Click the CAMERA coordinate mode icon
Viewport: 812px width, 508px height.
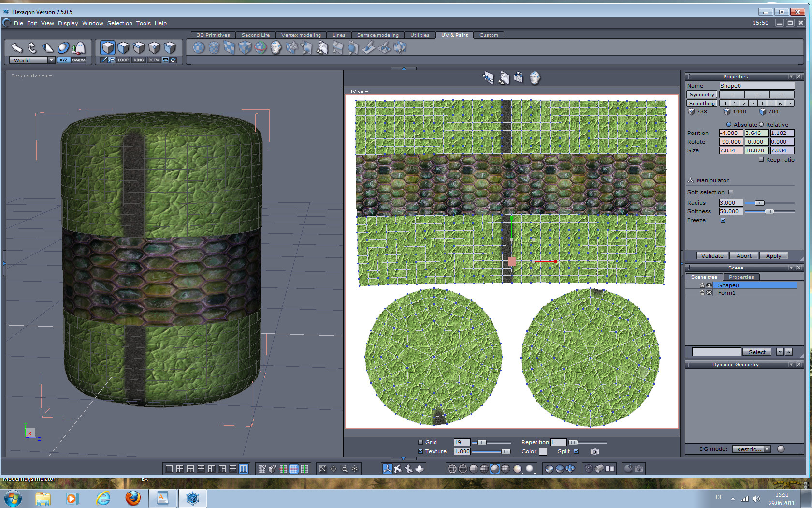click(79, 60)
